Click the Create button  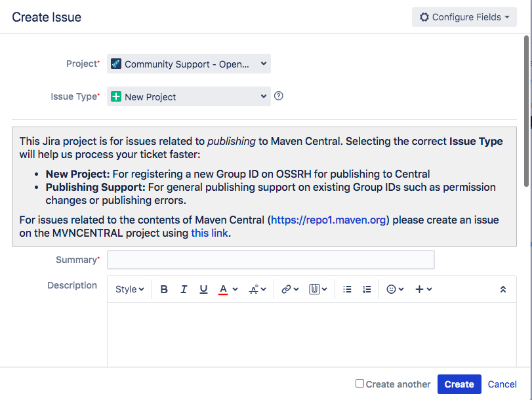point(459,384)
